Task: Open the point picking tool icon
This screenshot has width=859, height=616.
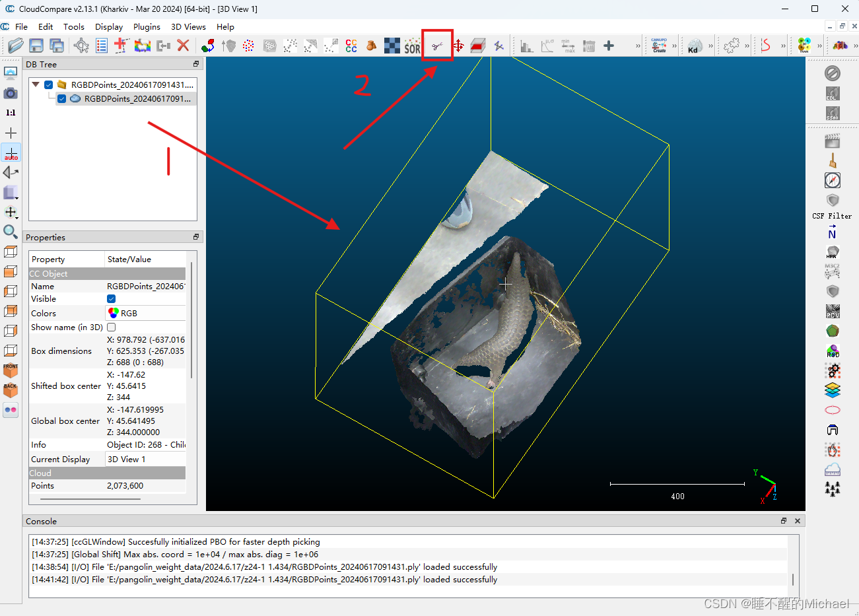Action: click(81, 46)
